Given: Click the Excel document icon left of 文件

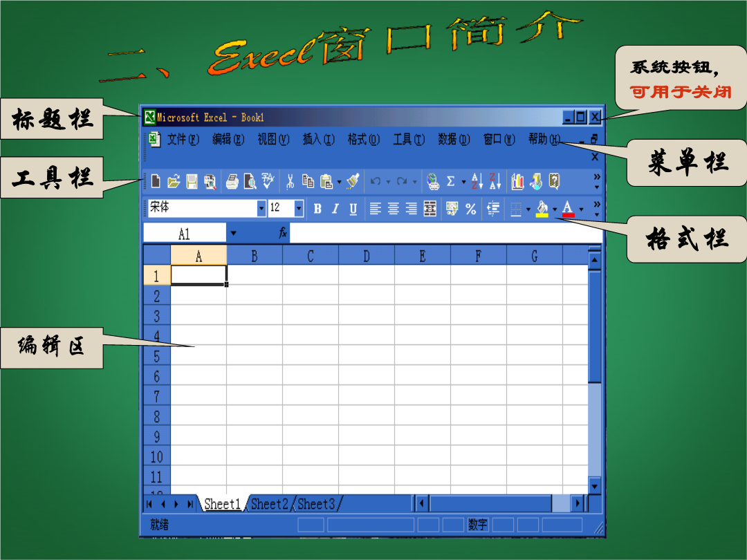Looking at the screenshot, I should point(154,139).
